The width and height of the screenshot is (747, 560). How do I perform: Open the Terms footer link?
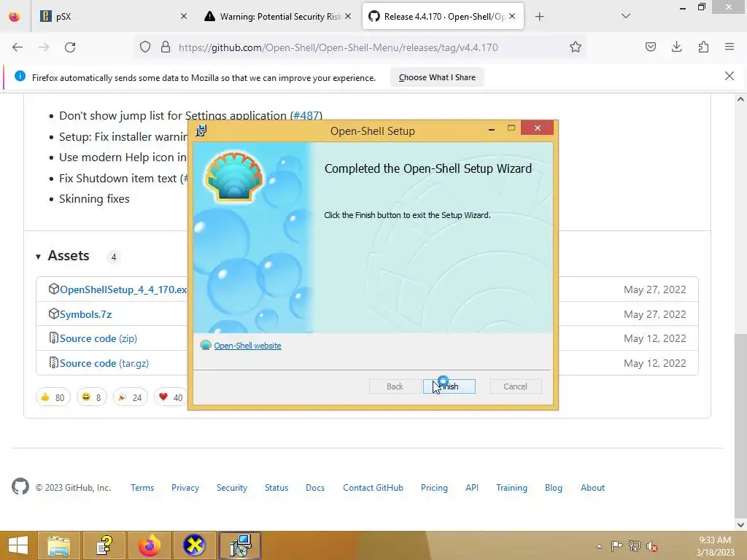coord(142,488)
